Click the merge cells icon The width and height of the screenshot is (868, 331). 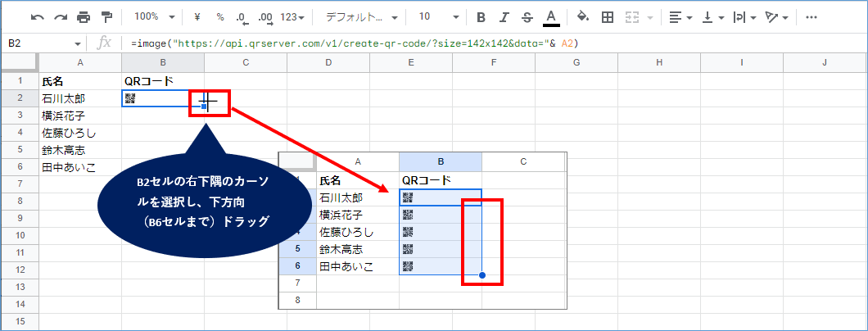[632, 17]
